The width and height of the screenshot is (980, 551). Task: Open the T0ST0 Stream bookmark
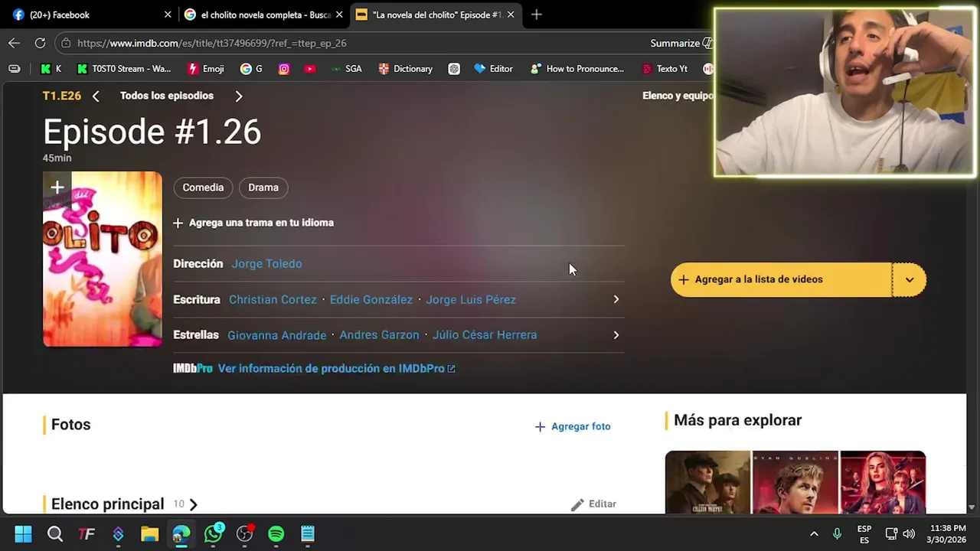click(124, 69)
